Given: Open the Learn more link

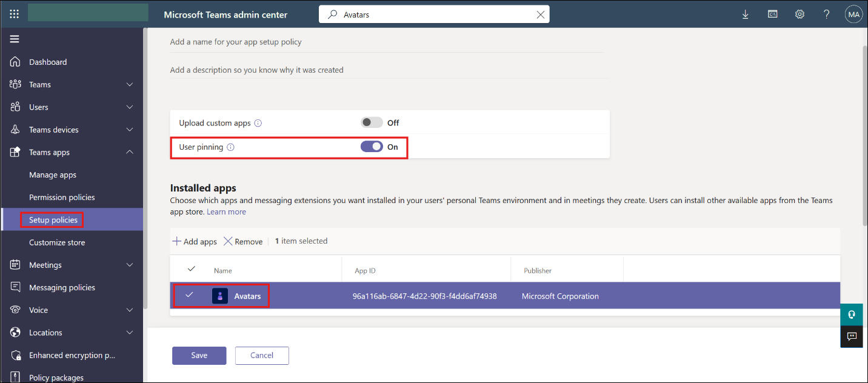Looking at the screenshot, I should 226,212.
